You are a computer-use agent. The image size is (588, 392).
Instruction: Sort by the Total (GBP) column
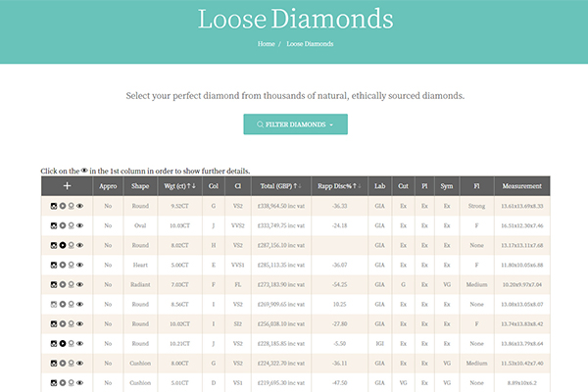click(281, 186)
